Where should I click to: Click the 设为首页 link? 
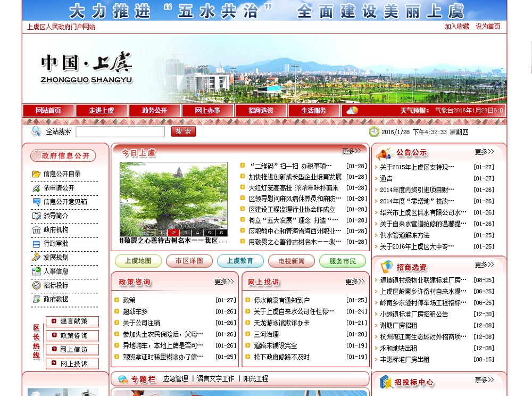[488, 27]
